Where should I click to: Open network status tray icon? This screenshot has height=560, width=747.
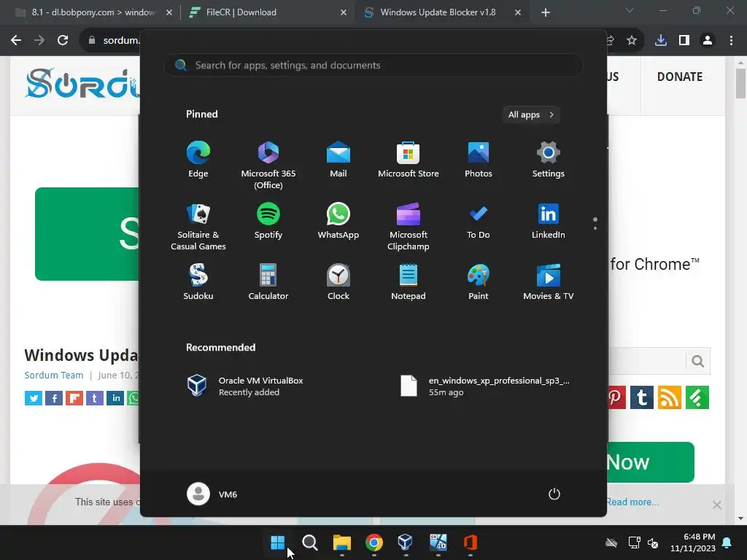pyautogui.click(x=634, y=542)
